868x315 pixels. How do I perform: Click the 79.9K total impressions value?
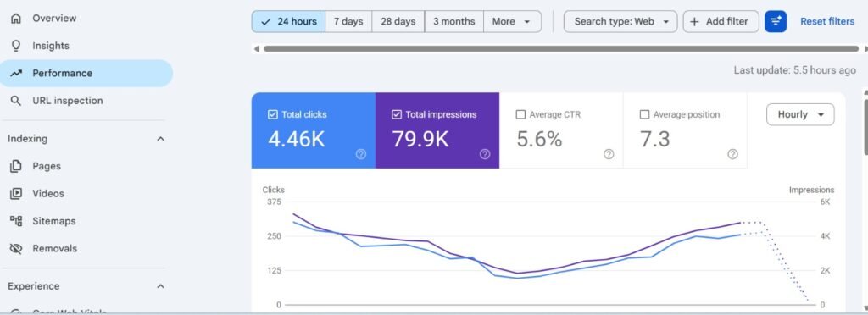pyautogui.click(x=420, y=139)
